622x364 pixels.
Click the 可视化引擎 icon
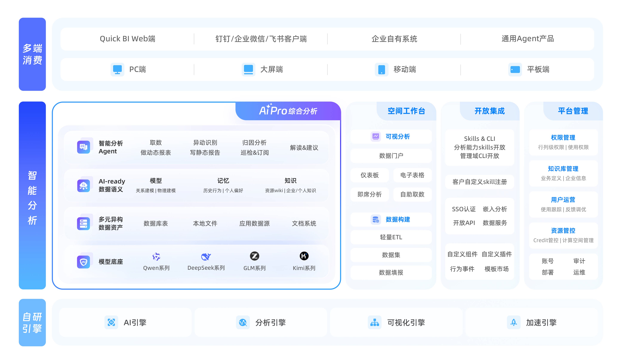pyautogui.click(x=374, y=322)
